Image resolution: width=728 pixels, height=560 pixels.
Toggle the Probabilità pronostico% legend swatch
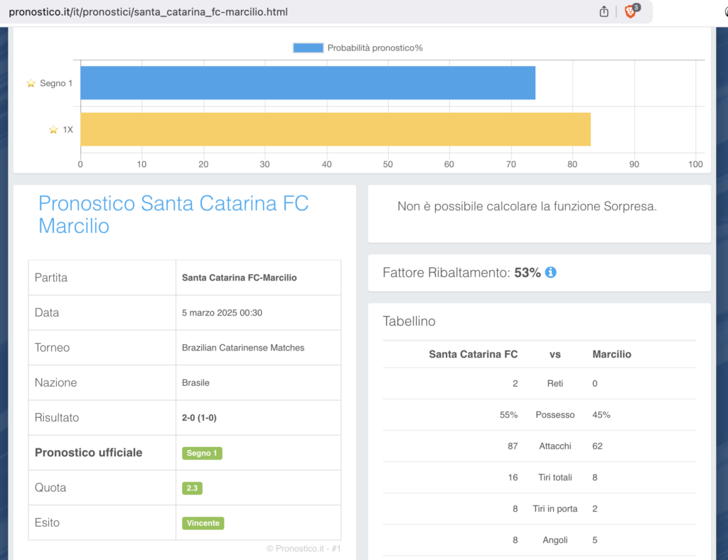tap(308, 48)
